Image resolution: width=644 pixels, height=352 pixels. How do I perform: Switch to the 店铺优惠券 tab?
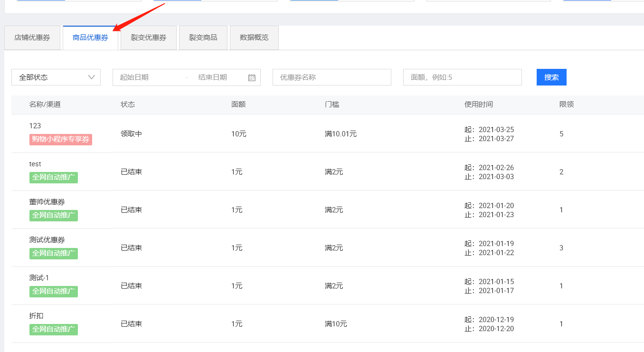(32, 38)
